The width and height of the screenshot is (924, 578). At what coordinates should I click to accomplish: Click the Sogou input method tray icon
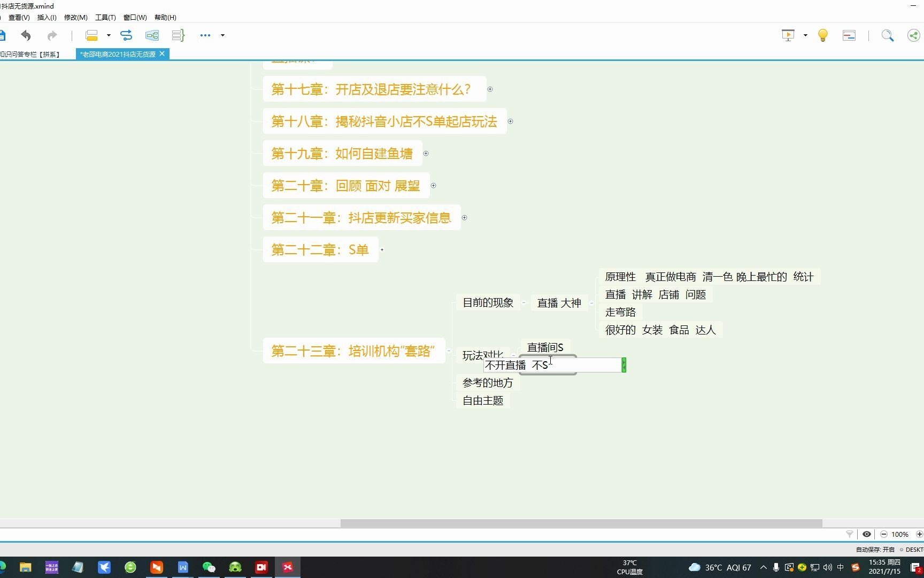[x=856, y=567]
